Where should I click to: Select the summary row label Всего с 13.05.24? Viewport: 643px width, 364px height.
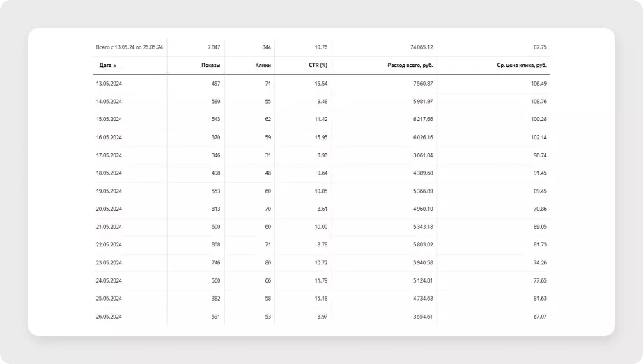tap(129, 47)
